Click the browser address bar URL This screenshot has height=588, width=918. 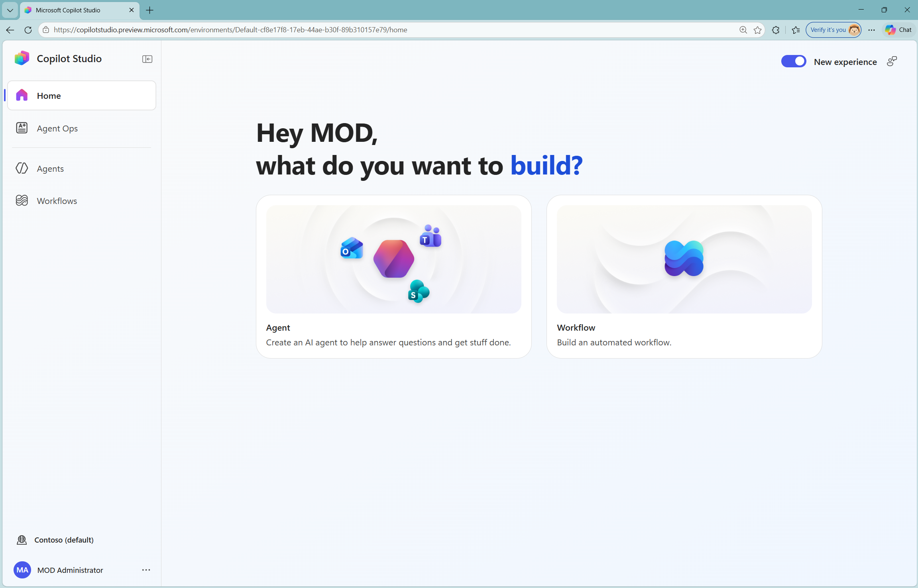(230, 30)
